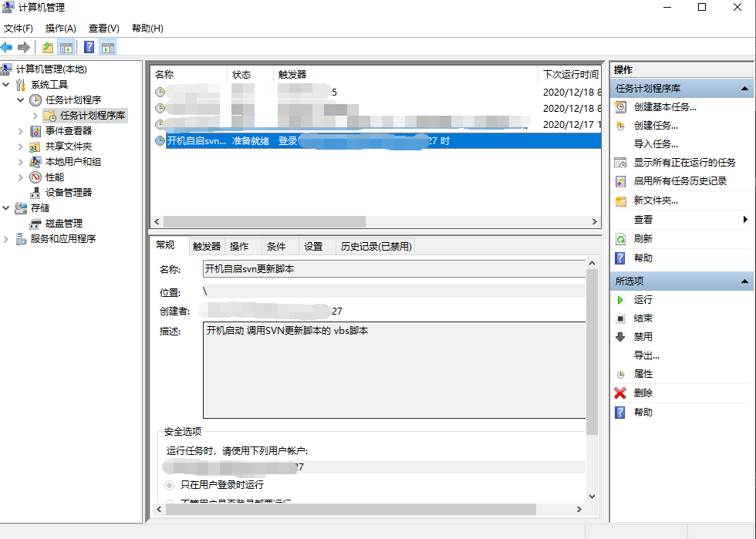Click the 启用所有任务历史记录 icon
The width and height of the screenshot is (756, 539).
[x=621, y=180]
